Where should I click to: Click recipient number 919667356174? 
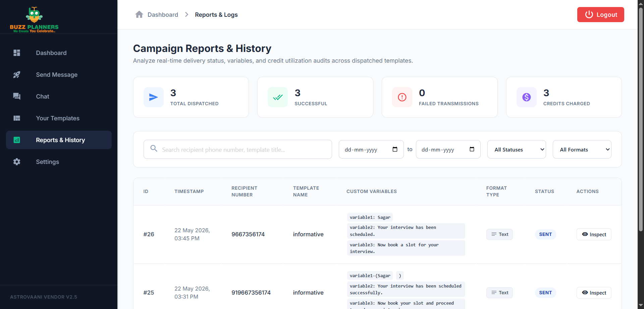pyautogui.click(x=251, y=293)
